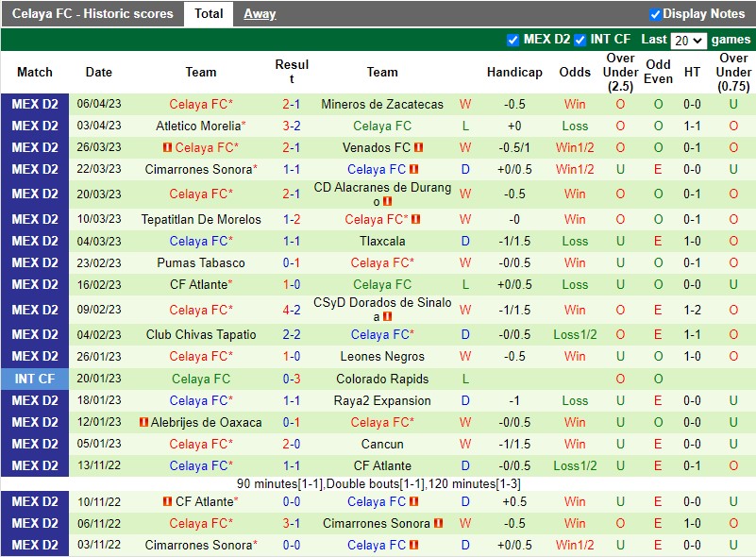Click the red card icon beside Venados FC
The height and width of the screenshot is (557, 756).
tap(418, 147)
